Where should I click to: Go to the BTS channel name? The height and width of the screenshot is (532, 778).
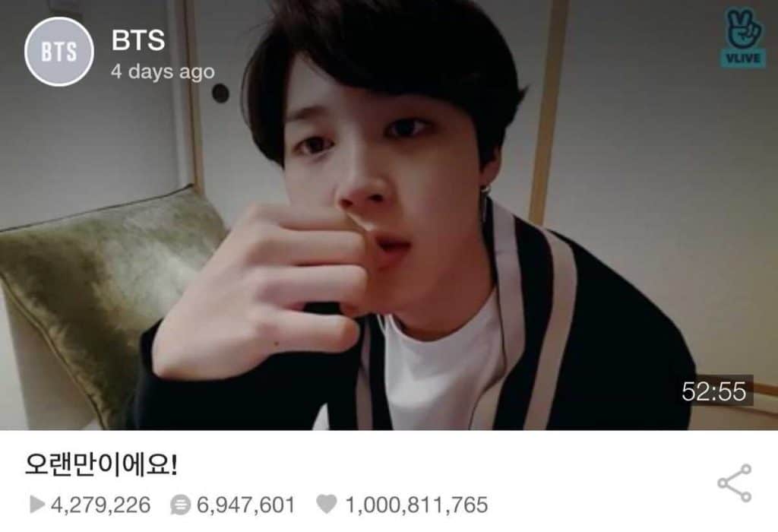[138, 40]
